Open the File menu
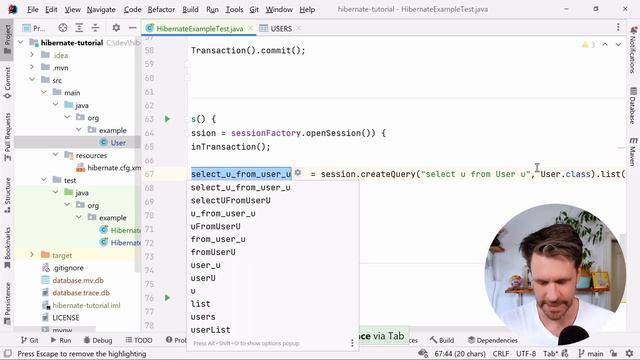640x360 pixels. (33, 9)
